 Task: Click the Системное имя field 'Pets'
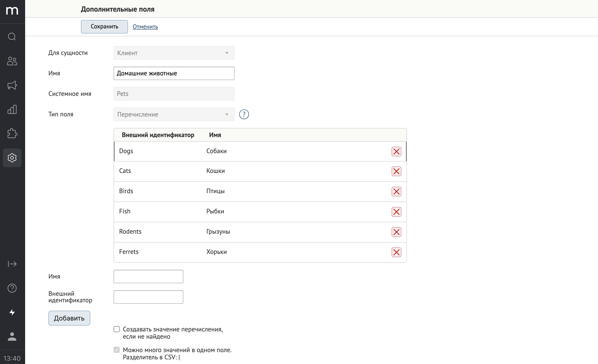[174, 94]
